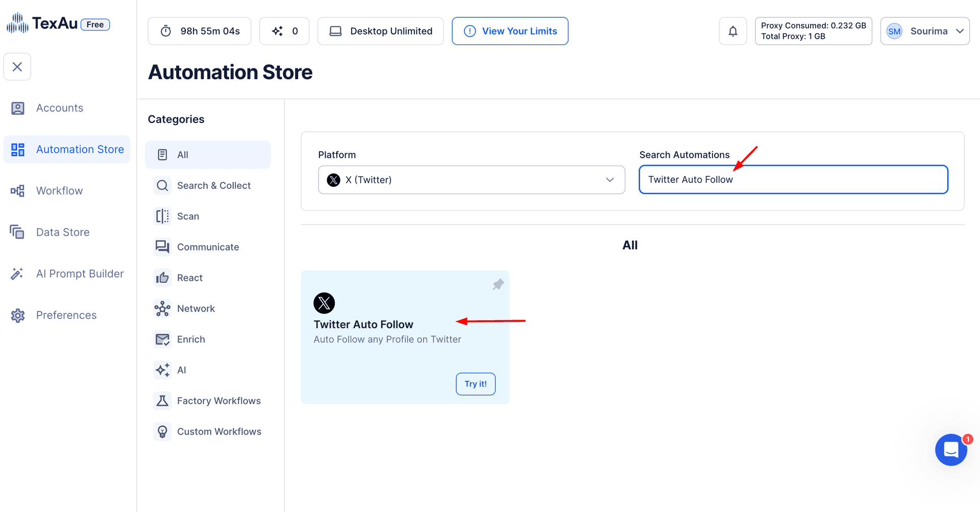Pin the Twitter Auto Follow automation
This screenshot has width=980, height=512.
coord(498,284)
